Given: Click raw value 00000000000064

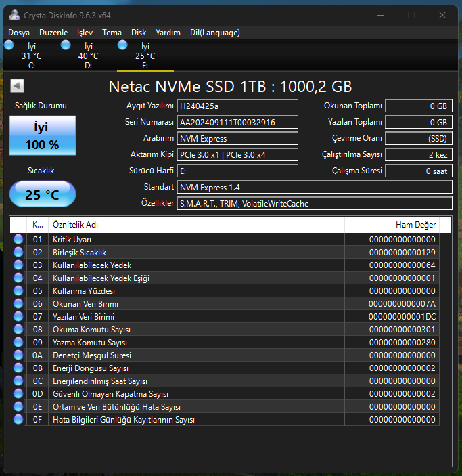Looking at the screenshot, I should click(x=402, y=265).
